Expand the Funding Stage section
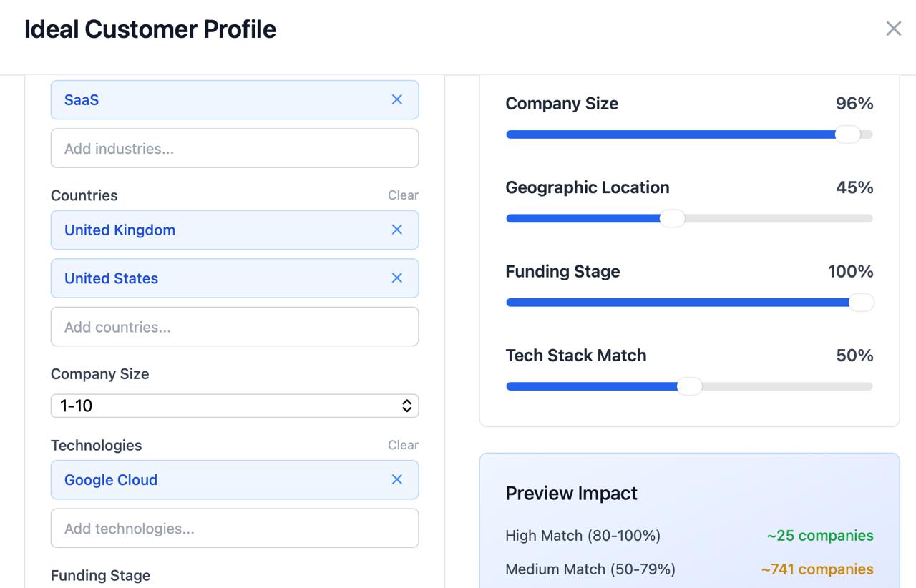916x588 pixels. [x=100, y=575]
